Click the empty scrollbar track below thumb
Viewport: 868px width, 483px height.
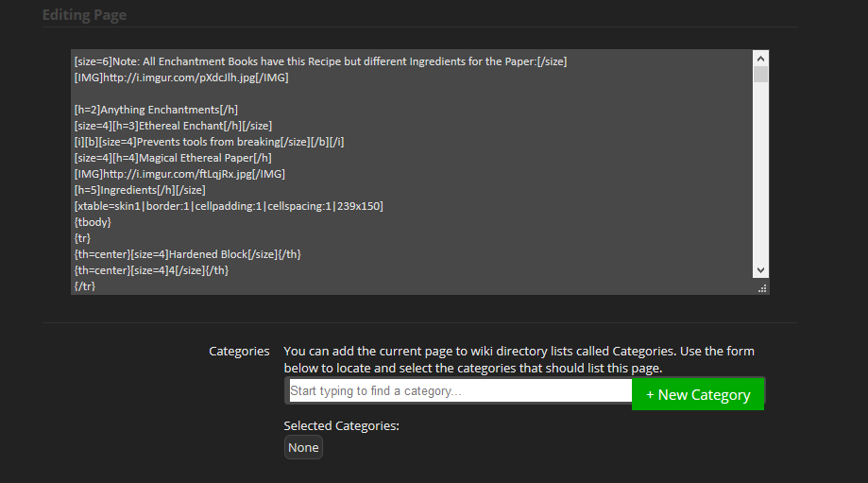point(760,172)
